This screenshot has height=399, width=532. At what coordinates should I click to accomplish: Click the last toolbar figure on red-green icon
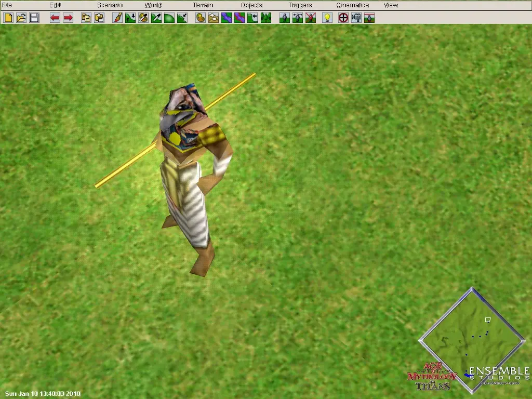[369, 18]
